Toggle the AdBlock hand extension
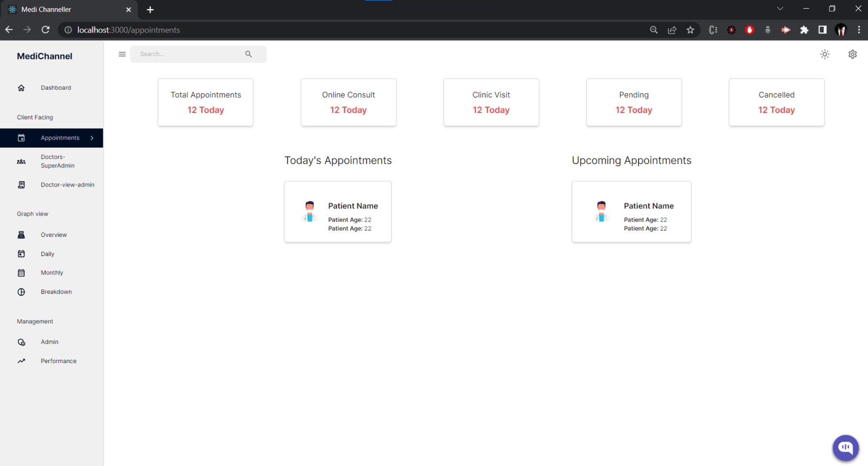The height and width of the screenshot is (466, 868). pyautogui.click(x=750, y=30)
